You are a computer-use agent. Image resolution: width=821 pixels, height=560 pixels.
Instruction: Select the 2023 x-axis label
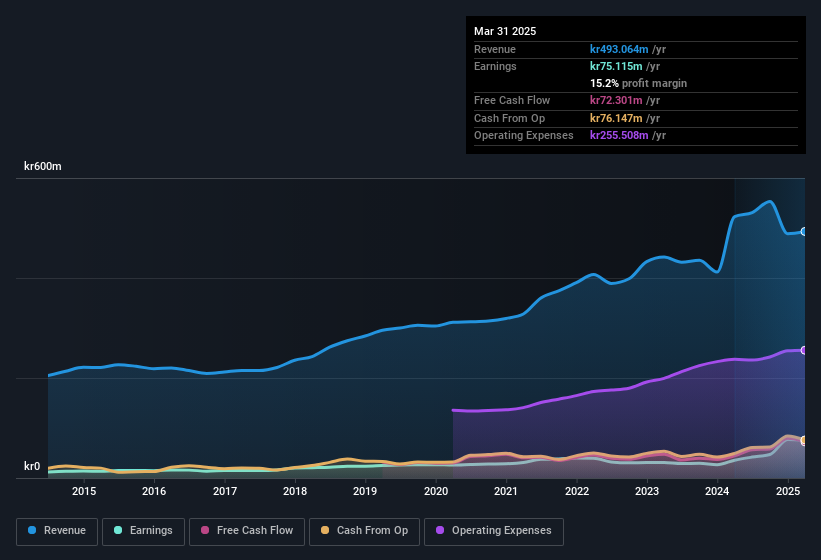click(647, 491)
